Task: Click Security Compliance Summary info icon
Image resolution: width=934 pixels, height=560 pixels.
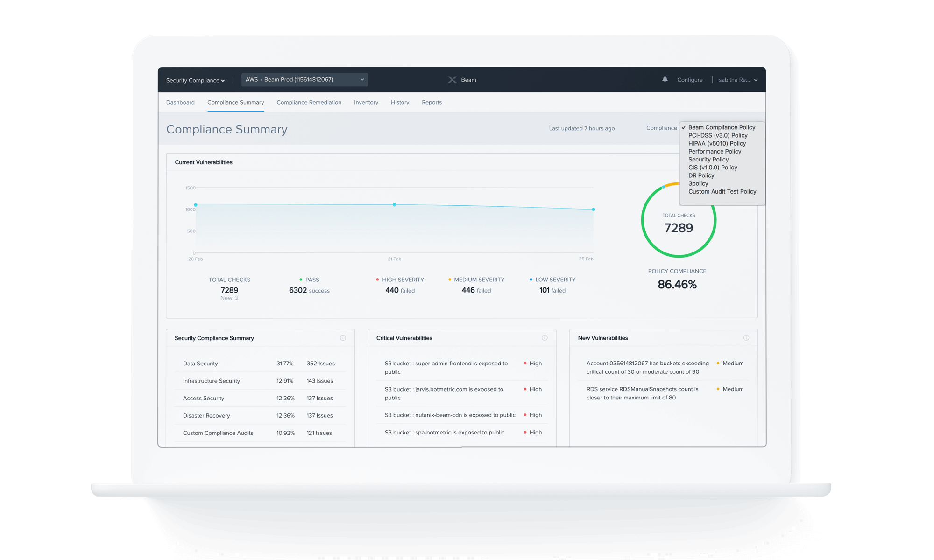Action: click(343, 338)
